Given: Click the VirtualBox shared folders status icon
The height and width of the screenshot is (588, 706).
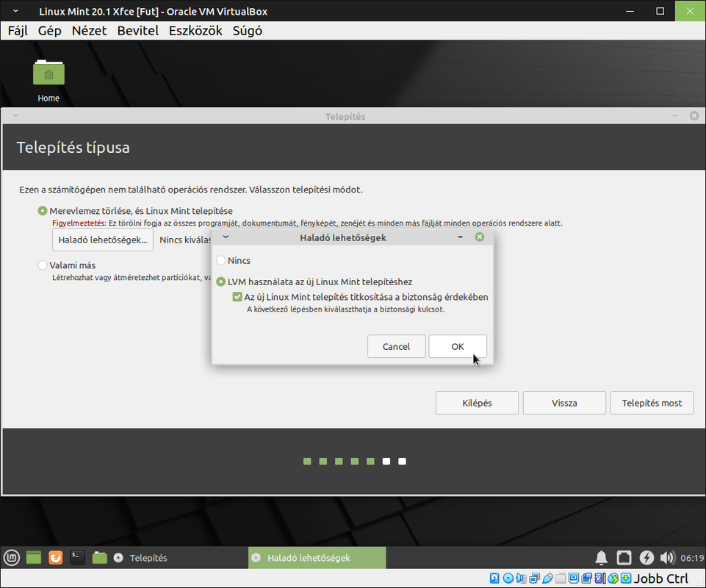Looking at the screenshot, I should (561, 578).
